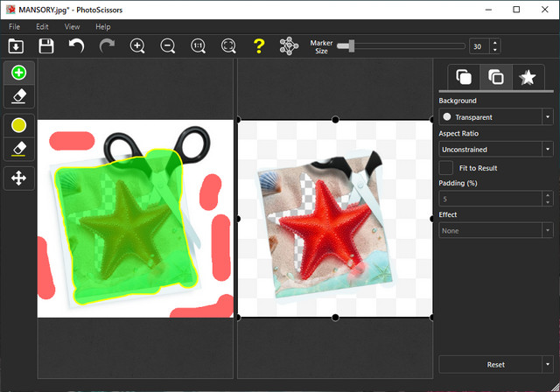Switch to the star effects tab

[x=527, y=78]
